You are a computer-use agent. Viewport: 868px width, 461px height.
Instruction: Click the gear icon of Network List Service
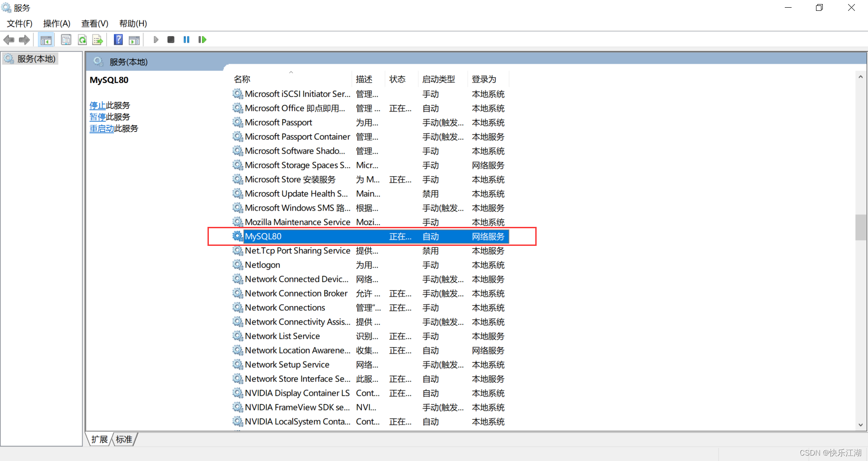tap(238, 336)
